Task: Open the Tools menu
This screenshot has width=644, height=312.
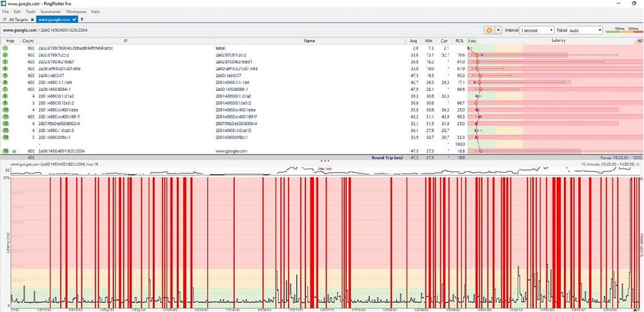Action: tap(30, 12)
